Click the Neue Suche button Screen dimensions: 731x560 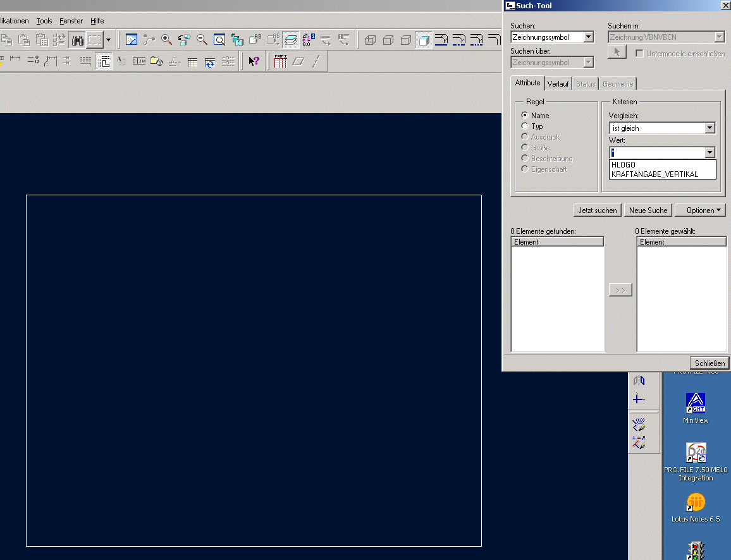(x=648, y=210)
